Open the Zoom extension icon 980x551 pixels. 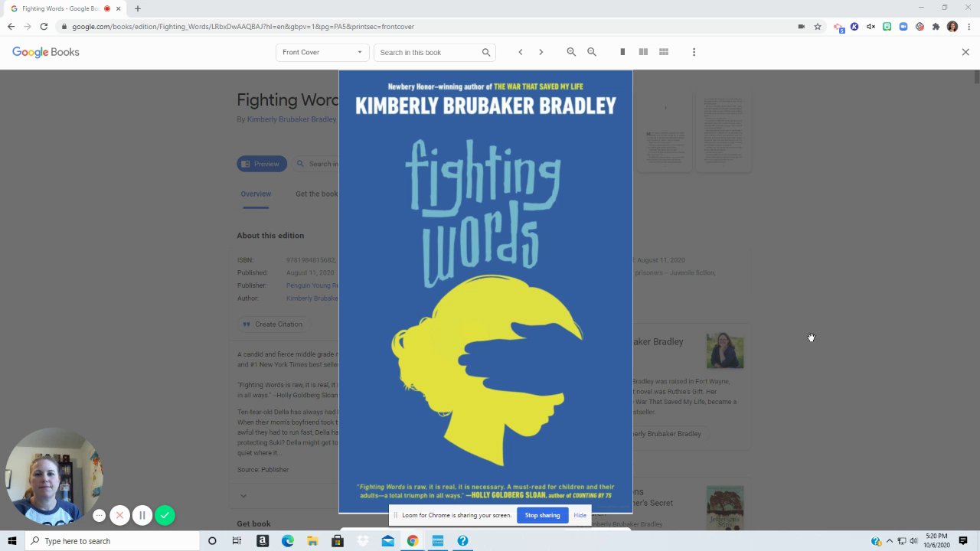tap(903, 26)
